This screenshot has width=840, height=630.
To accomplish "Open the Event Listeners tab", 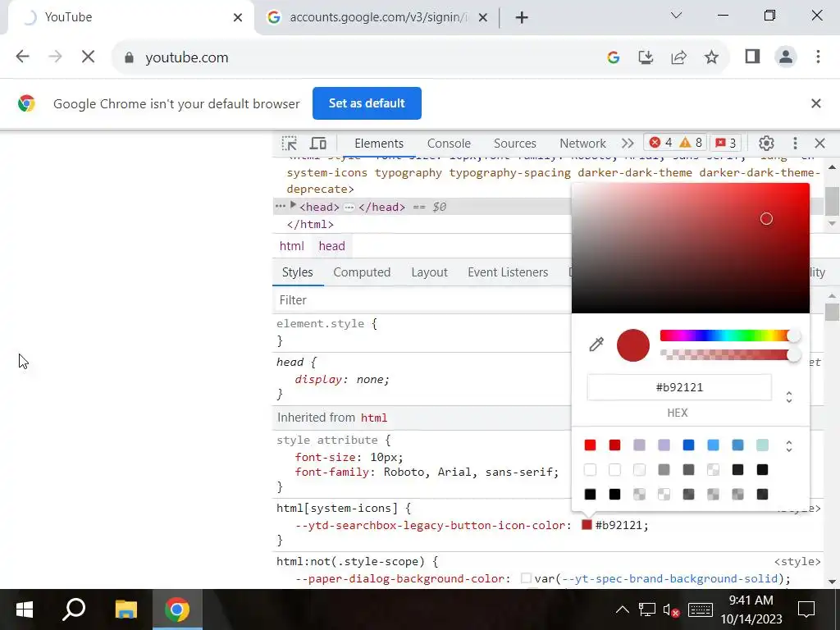I will tap(507, 272).
